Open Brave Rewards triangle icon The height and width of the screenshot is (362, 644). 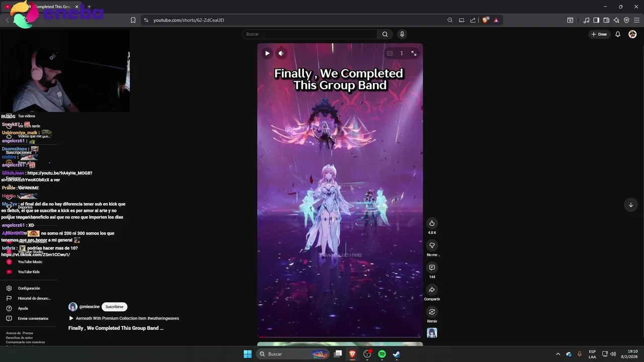496,20
